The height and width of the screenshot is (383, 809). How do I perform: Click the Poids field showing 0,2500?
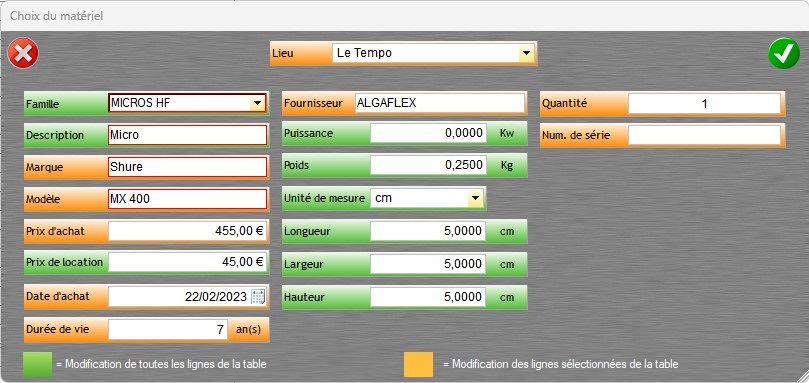click(428, 165)
